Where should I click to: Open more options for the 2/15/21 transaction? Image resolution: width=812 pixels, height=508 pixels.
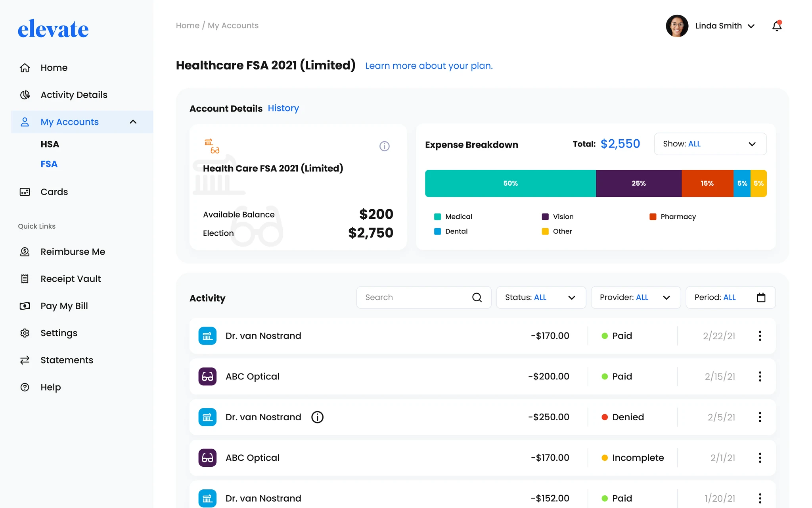tap(760, 376)
